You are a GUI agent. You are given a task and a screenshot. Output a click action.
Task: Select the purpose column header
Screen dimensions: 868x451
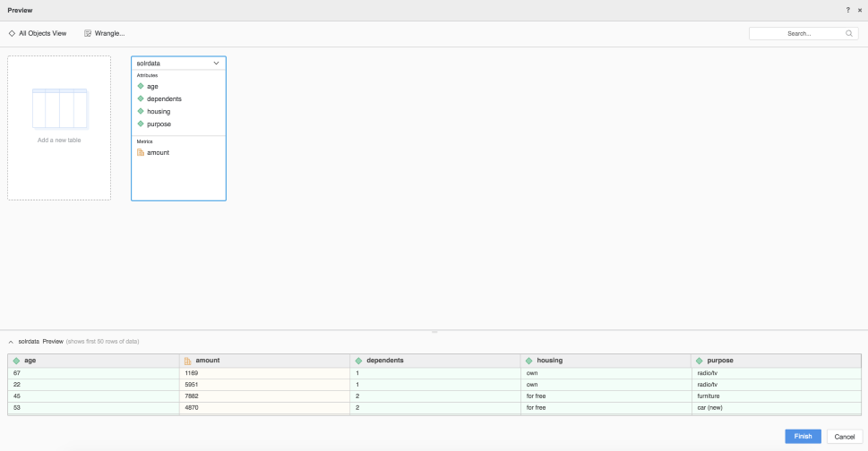(x=719, y=361)
